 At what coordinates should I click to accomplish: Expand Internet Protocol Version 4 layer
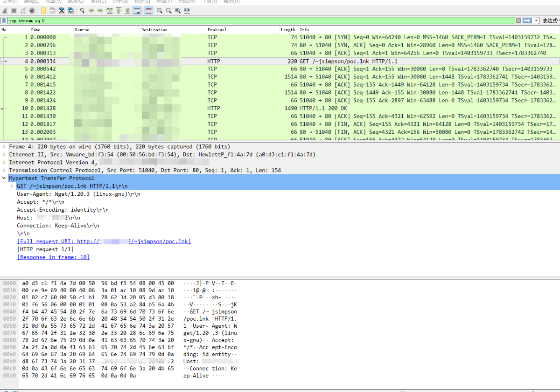4,163
